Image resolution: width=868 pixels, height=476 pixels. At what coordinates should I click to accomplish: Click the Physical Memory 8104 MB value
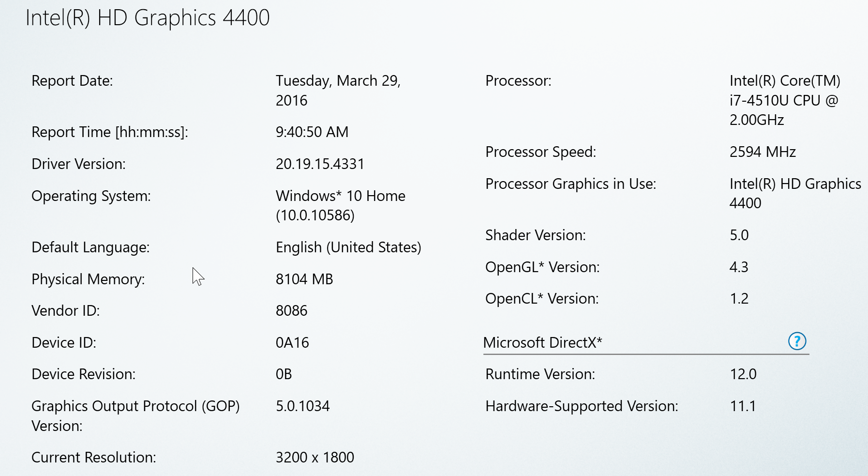[x=304, y=279]
